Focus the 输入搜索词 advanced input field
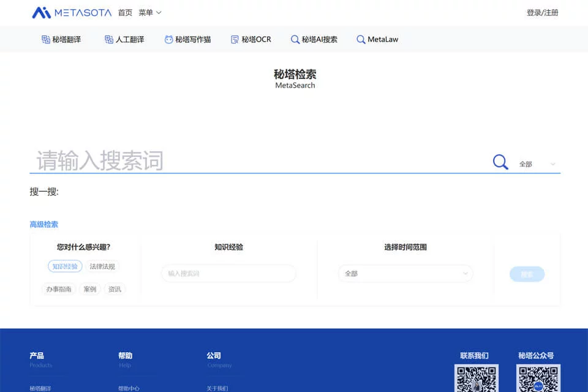The width and height of the screenshot is (588, 392). [228, 273]
